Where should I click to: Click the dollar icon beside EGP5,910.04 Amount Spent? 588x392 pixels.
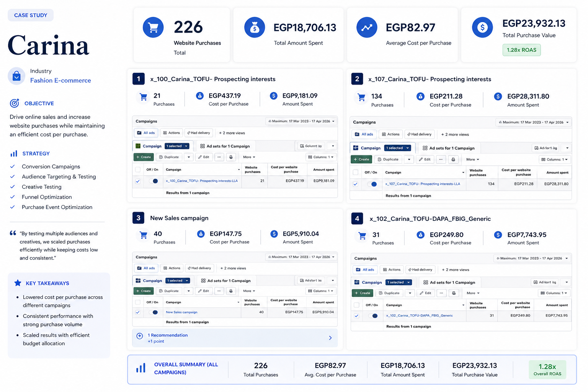coord(274,234)
